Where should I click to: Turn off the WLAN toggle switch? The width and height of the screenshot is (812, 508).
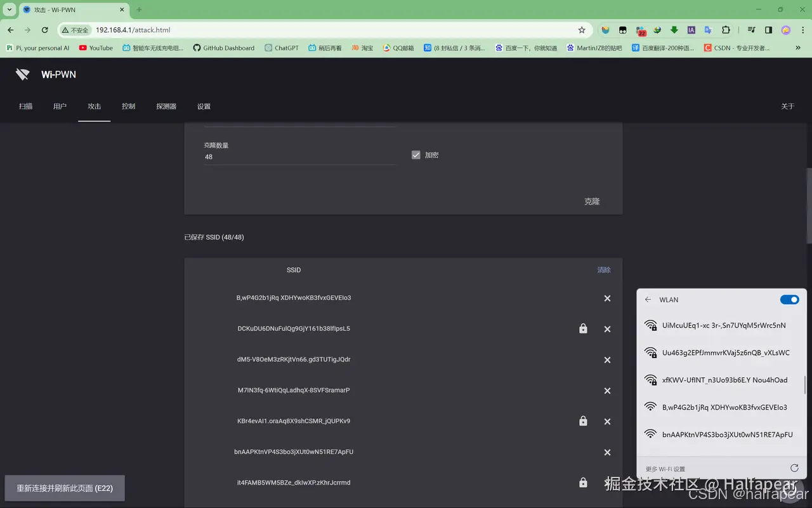(789, 300)
